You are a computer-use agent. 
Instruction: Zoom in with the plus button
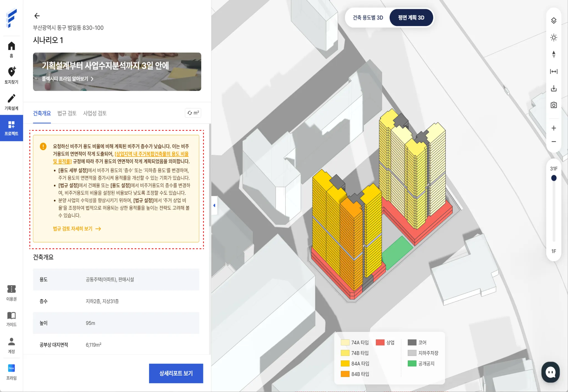coord(554,128)
